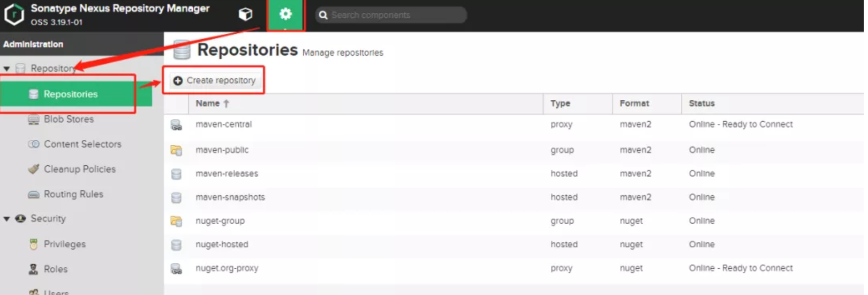868x295 pixels.
Task: Open the nuget-hosted repository row
Action: click(x=514, y=245)
